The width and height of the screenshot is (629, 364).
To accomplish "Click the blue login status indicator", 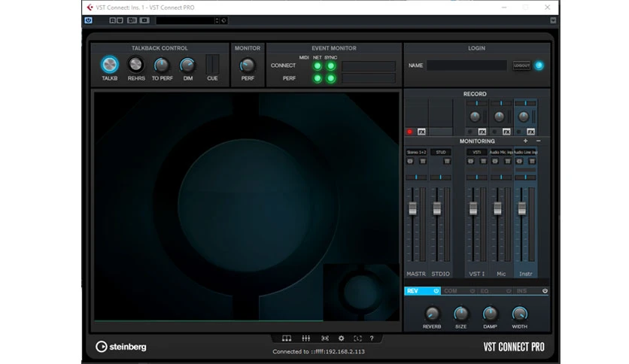I will click(539, 65).
